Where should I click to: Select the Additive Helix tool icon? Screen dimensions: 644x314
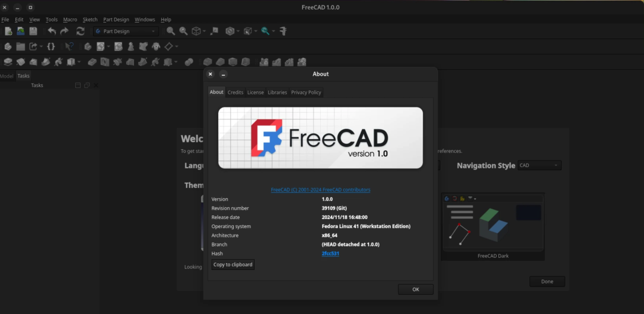(x=58, y=62)
